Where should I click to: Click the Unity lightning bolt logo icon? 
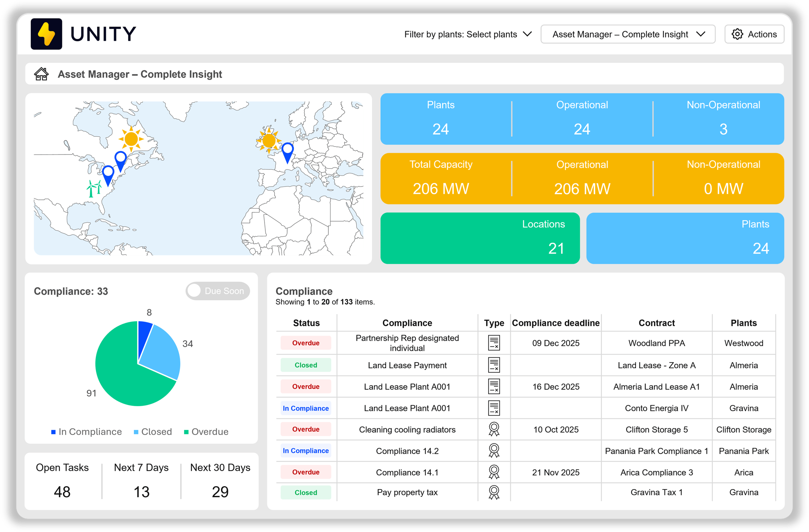click(x=46, y=34)
